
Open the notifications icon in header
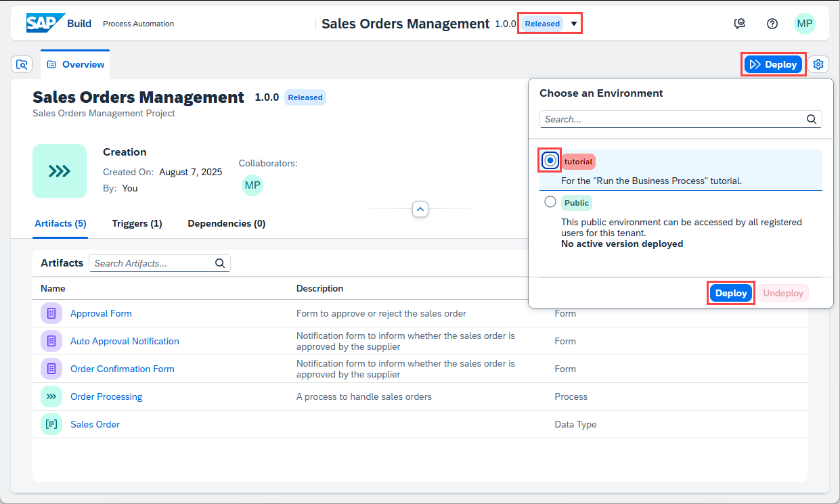[740, 24]
